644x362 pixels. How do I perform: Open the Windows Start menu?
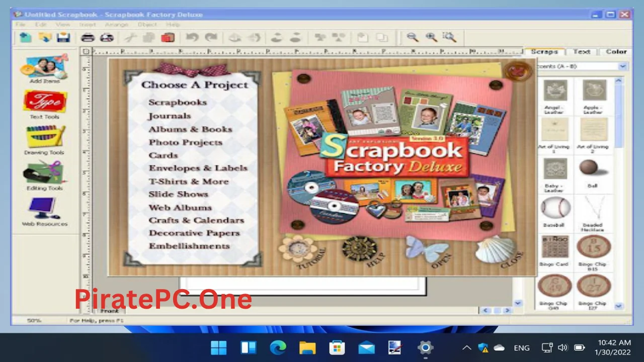(219, 347)
